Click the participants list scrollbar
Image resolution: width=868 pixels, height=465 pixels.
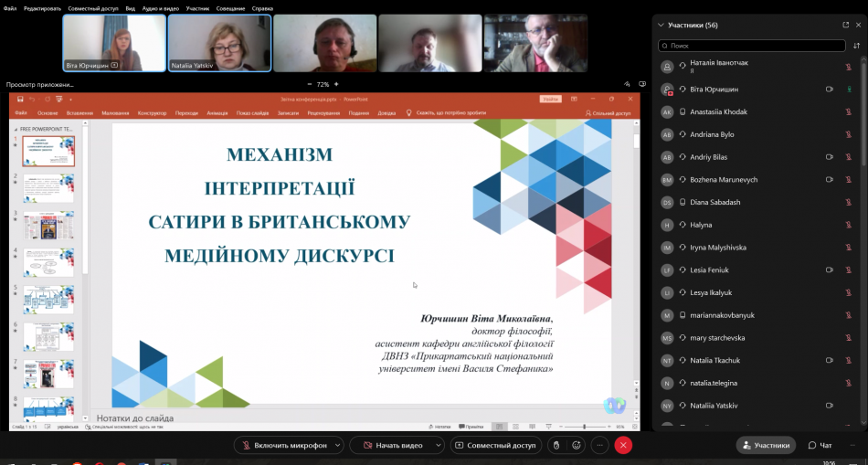click(863, 228)
